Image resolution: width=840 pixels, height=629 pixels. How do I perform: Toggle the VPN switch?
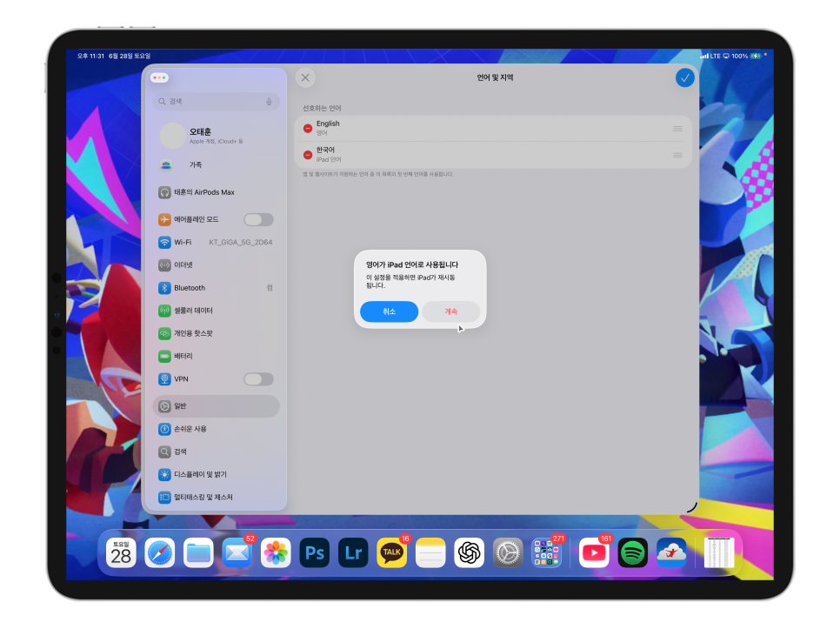pyautogui.click(x=259, y=379)
